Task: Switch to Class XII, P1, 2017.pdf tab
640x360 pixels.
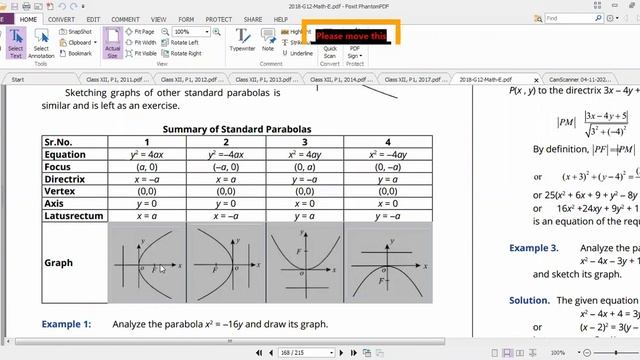Action: pyautogui.click(x=415, y=80)
